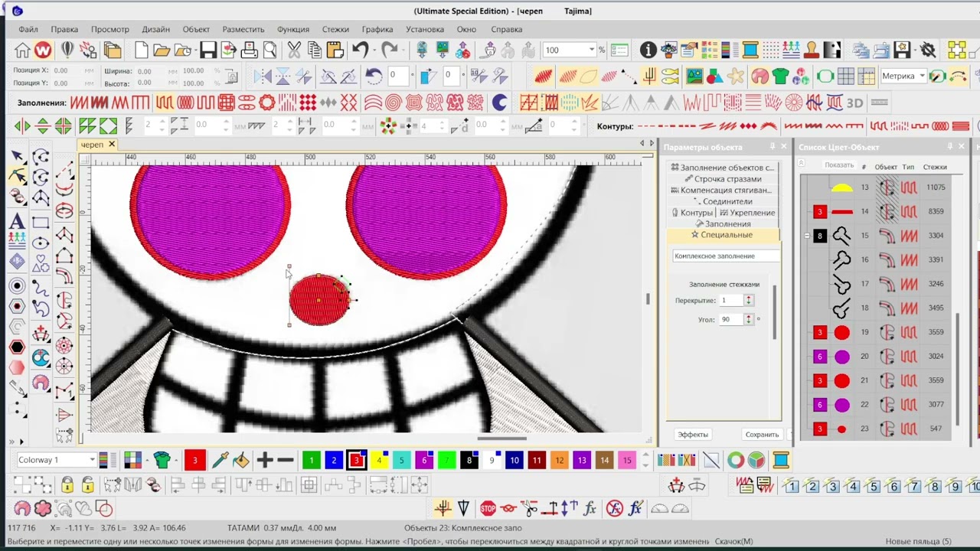Click the rotation angle input field showing 0
Screen dimensions: 980x551
pyautogui.click(x=397, y=76)
